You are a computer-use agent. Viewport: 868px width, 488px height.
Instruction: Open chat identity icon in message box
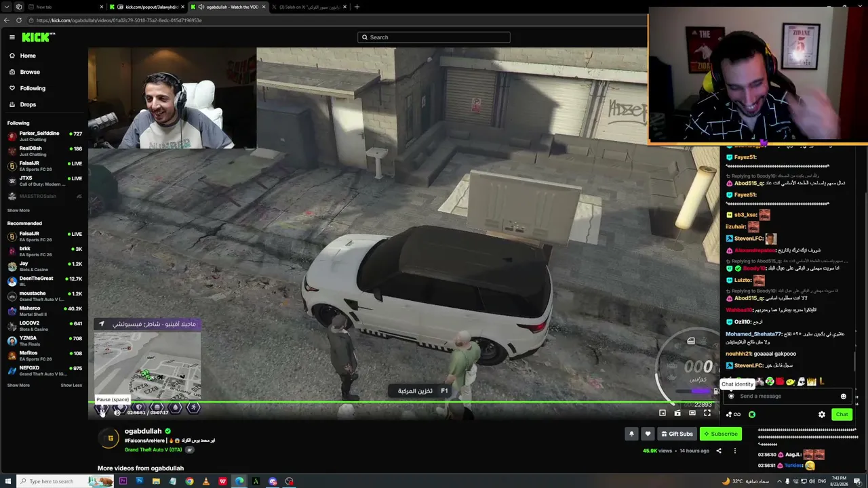coord(731,396)
